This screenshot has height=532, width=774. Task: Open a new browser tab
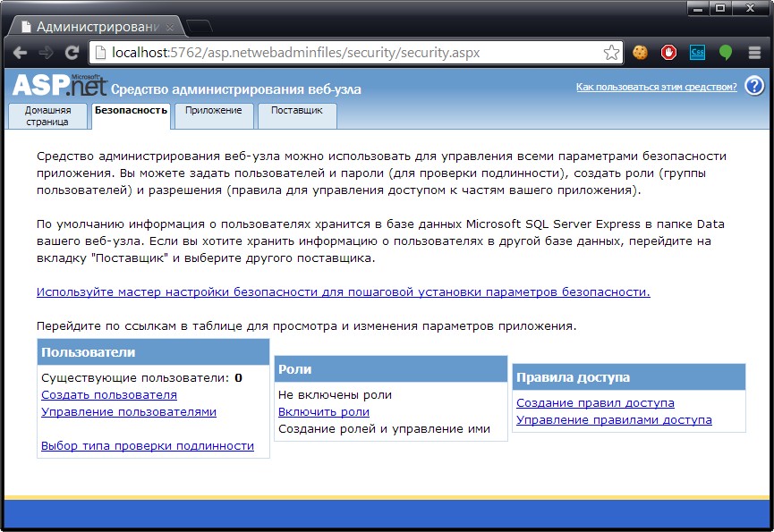point(199,27)
